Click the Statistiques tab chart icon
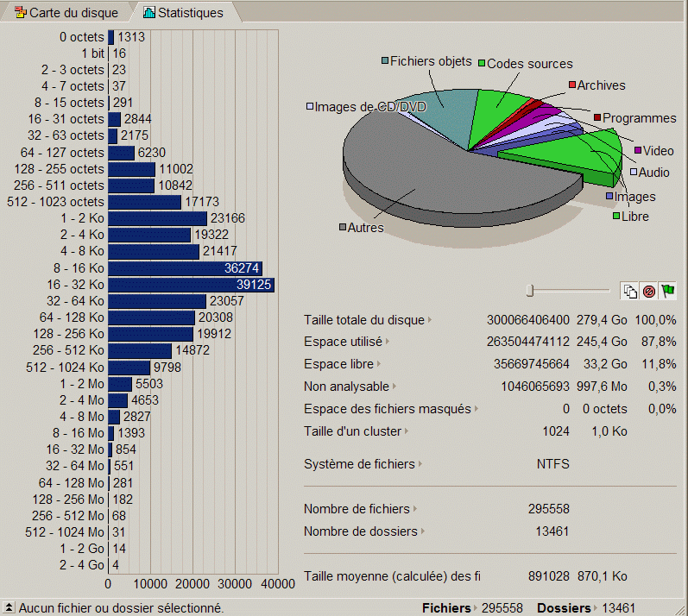The width and height of the screenshot is (688, 616). click(x=149, y=12)
